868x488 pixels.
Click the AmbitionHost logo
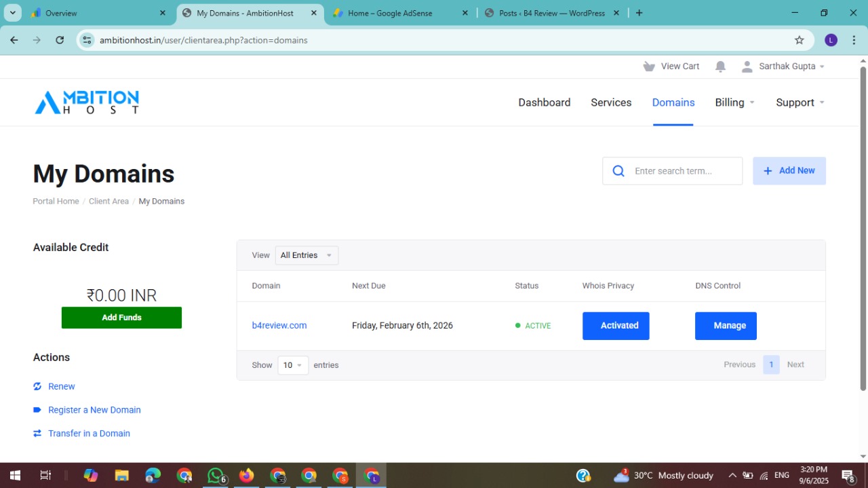(87, 102)
